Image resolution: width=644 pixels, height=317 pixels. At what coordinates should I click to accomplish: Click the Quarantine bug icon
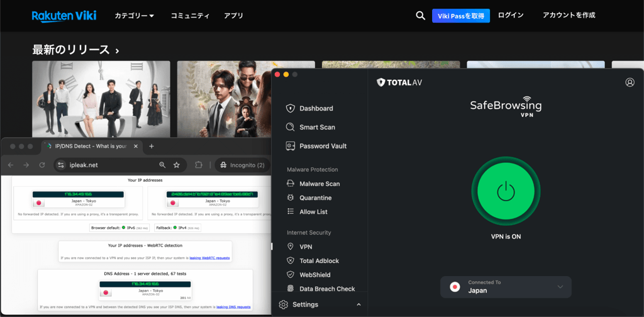[291, 197]
